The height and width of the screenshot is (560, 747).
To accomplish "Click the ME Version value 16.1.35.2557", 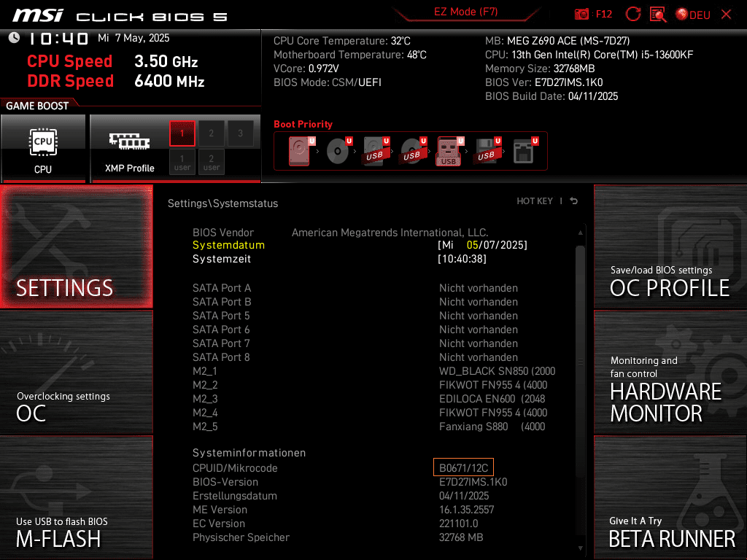I will tap(466, 510).
